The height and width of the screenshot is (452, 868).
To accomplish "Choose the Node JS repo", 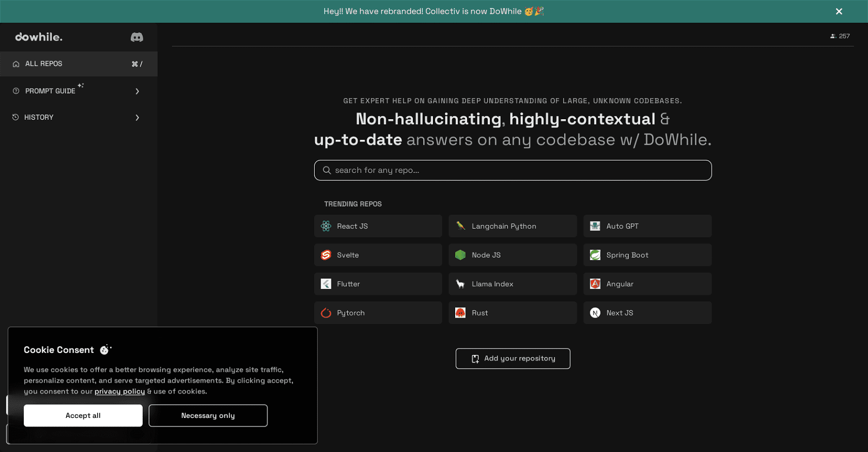I will click(512, 255).
